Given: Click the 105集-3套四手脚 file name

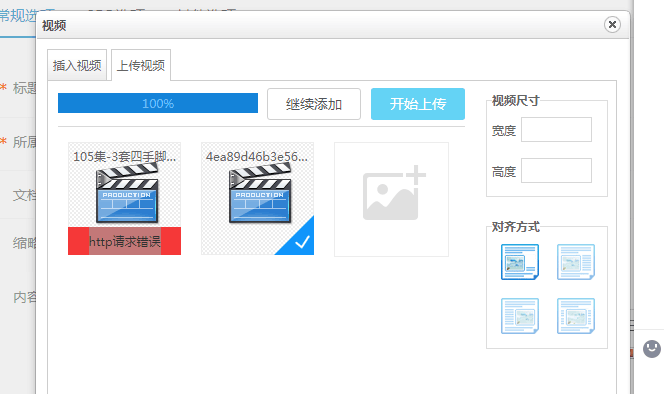Looking at the screenshot, I should 124,156.
